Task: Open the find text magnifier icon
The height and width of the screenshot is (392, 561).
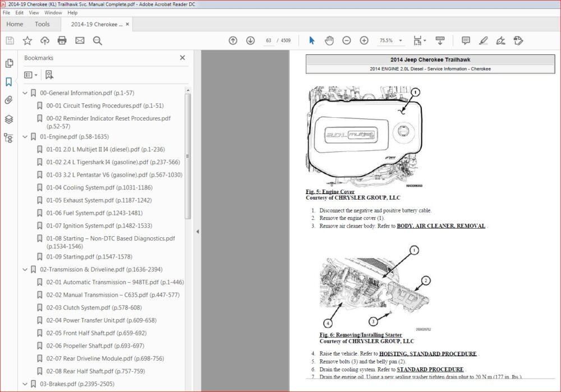Action: 97,40
